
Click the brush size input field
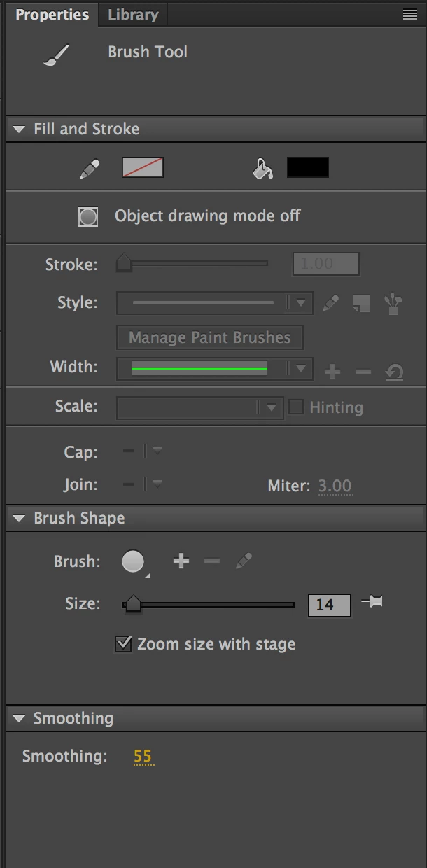coord(329,604)
